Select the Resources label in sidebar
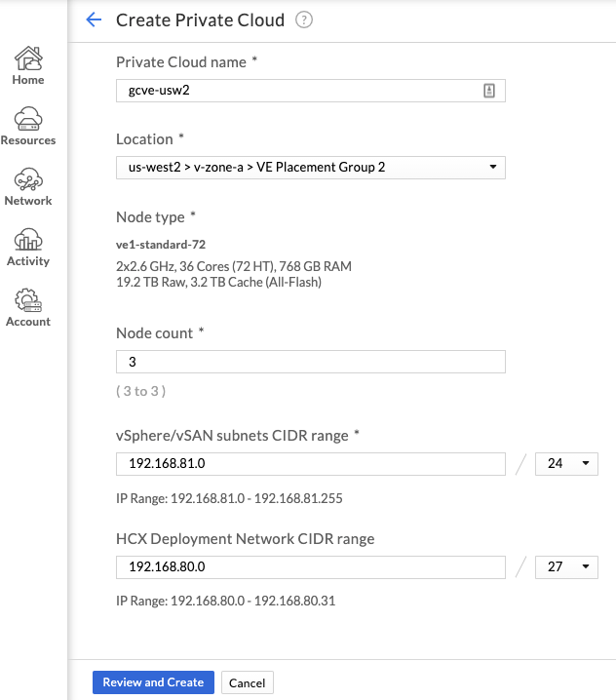This screenshot has width=616, height=700. (x=28, y=140)
